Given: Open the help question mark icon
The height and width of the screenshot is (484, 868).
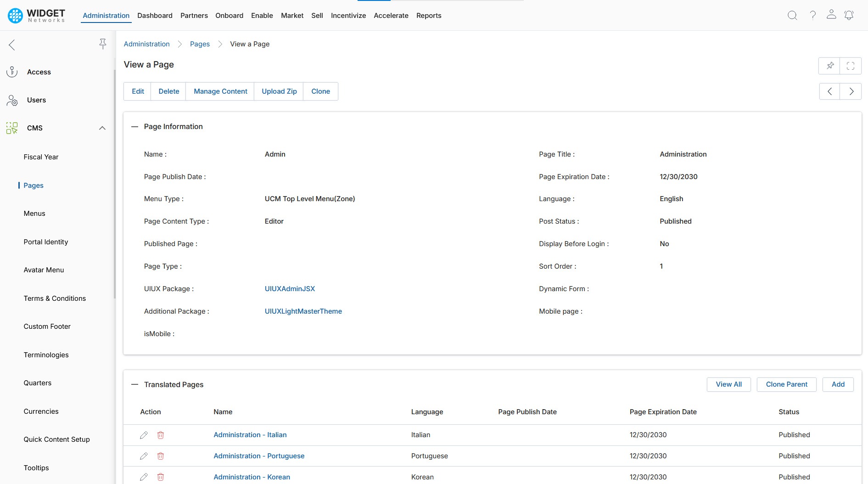Looking at the screenshot, I should pos(812,16).
